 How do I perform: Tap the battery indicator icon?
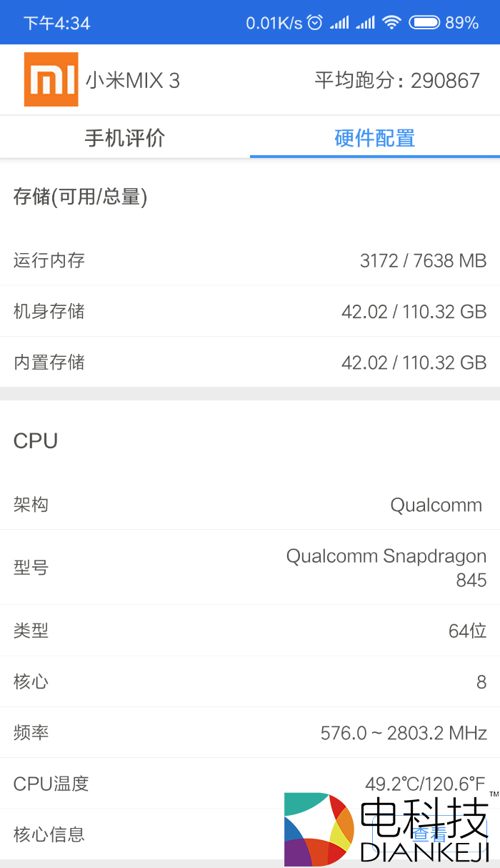[x=424, y=23]
